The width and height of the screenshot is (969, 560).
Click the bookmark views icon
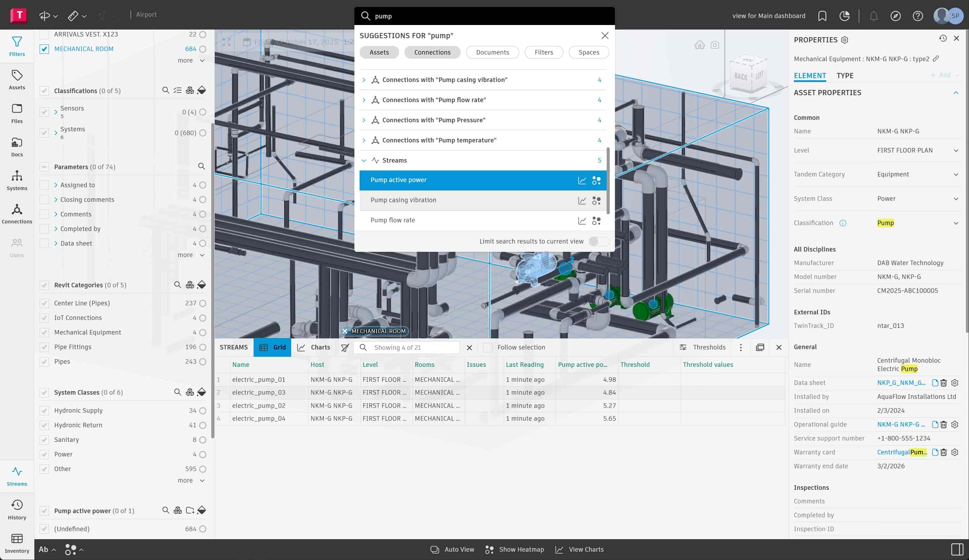coord(822,16)
